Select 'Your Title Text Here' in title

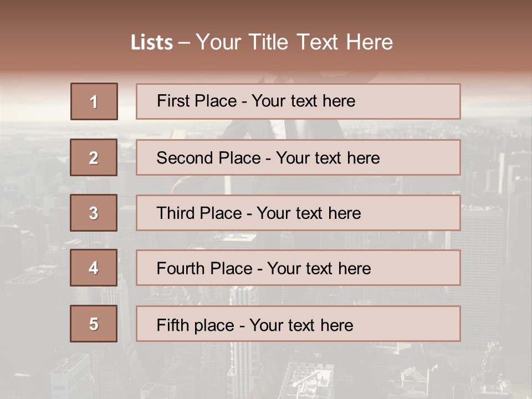coord(294,42)
